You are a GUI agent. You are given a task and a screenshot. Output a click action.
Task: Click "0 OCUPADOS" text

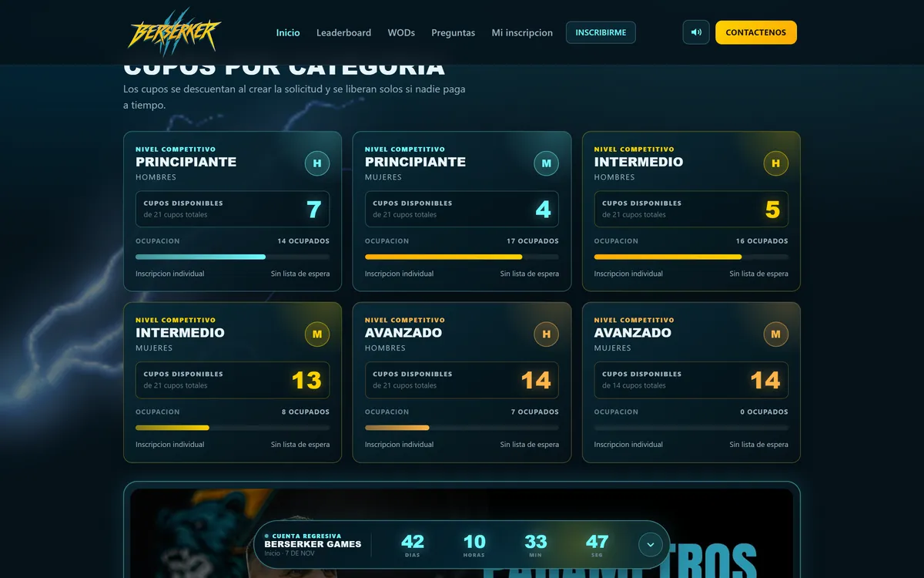[x=765, y=412]
